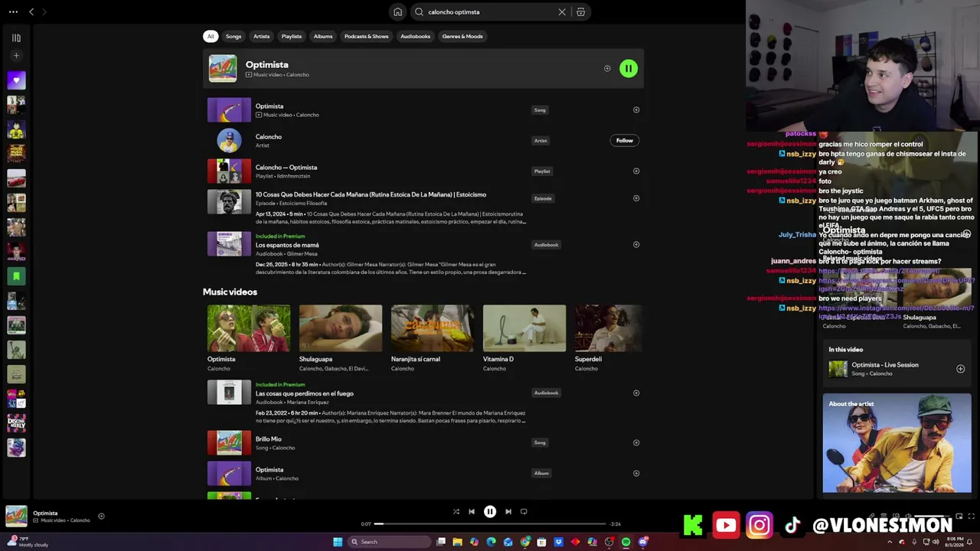Filter results by Playlists

pos(292,36)
